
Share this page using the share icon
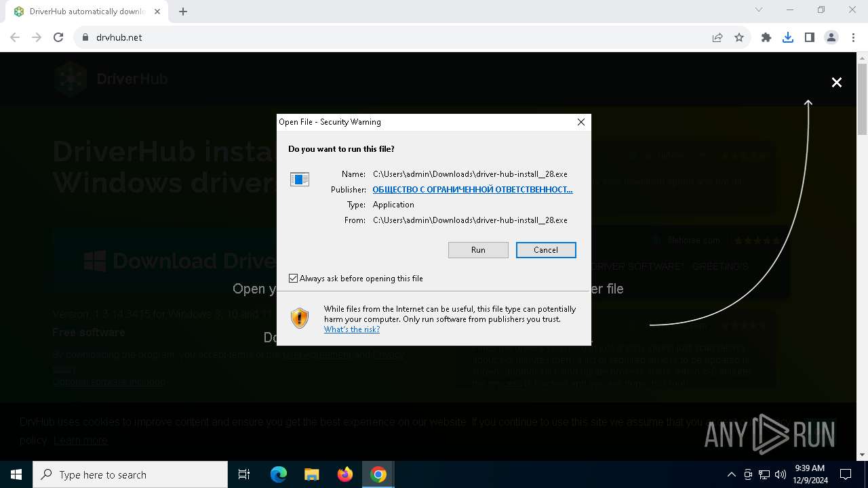[x=717, y=37]
